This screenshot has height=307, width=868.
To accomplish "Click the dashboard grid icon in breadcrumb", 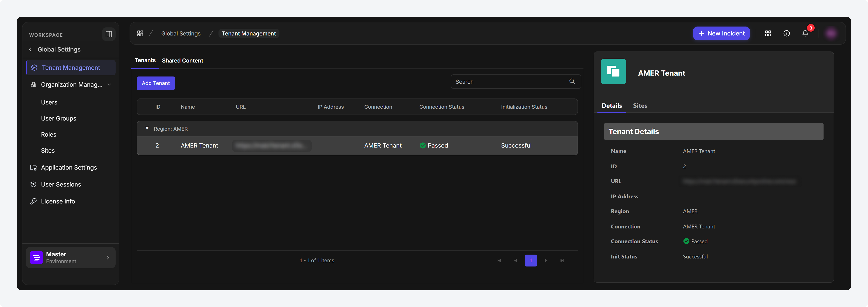I will coord(140,33).
